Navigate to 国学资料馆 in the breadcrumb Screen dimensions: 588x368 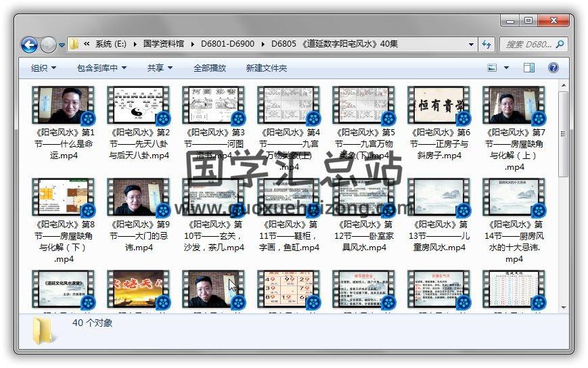163,45
